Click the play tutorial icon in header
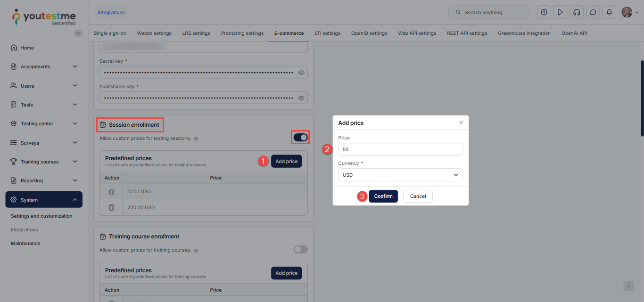 560,12
